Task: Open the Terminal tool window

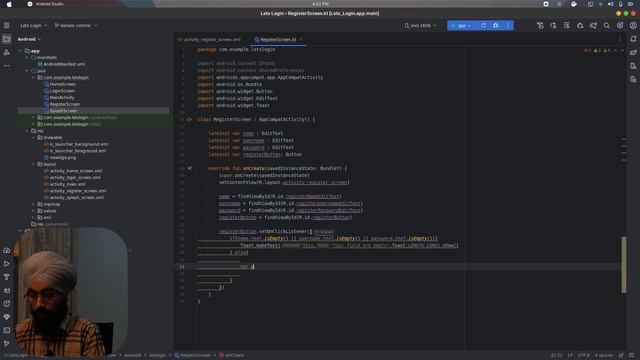Action: pyautogui.click(x=7, y=330)
